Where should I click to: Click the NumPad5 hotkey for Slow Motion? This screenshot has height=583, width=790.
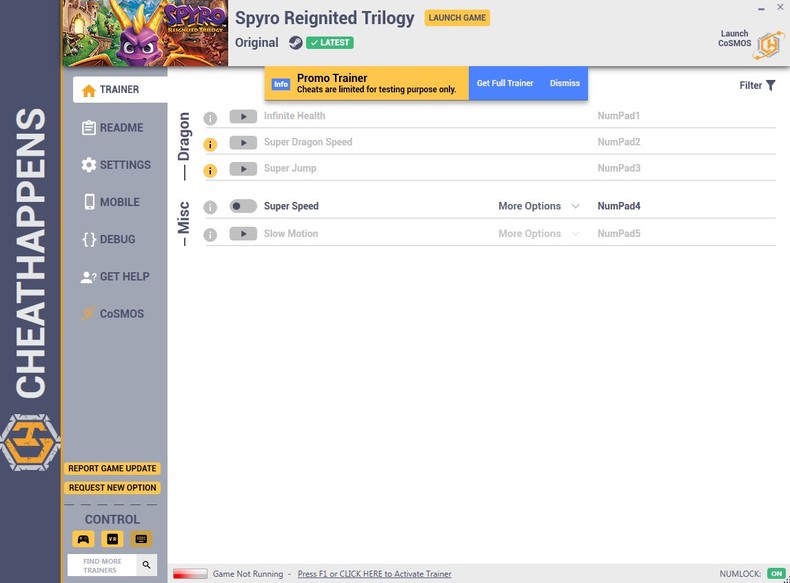click(x=619, y=234)
